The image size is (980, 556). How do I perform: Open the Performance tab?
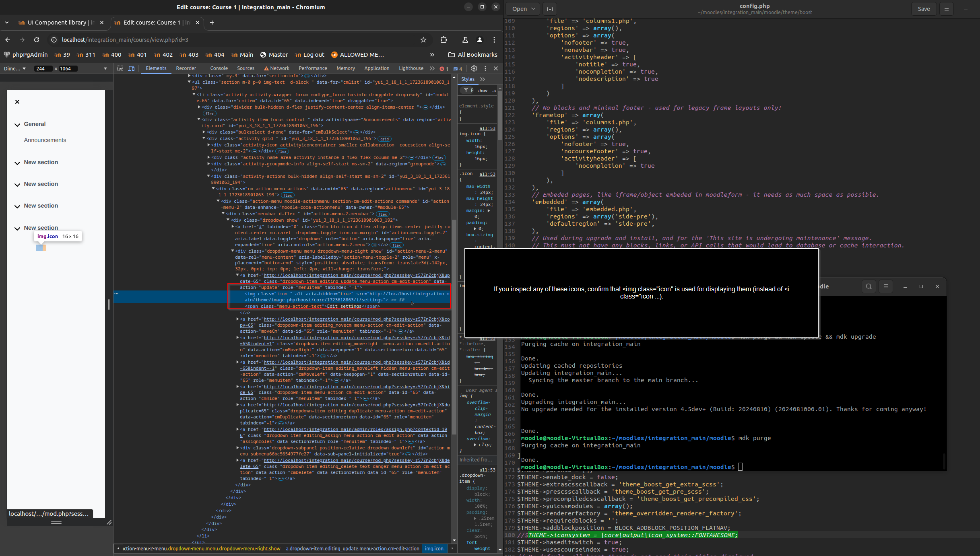click(x=313, y=68)
